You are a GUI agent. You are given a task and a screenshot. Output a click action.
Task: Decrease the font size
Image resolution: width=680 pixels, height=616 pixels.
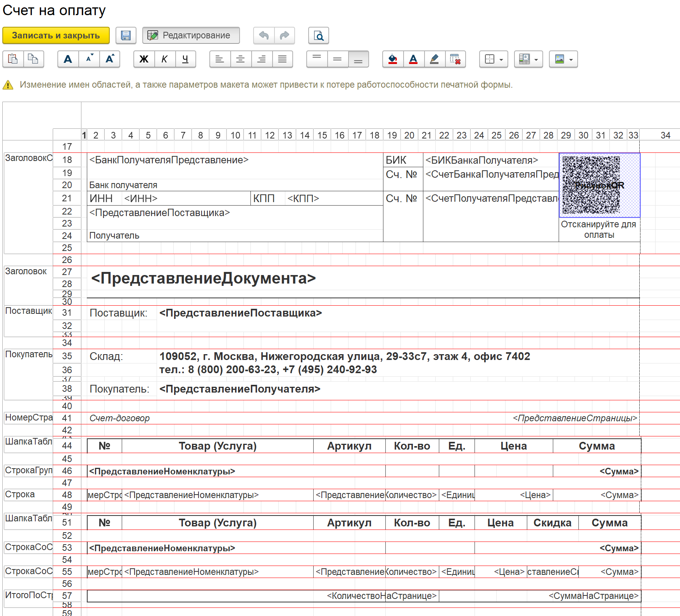pos(89,59)
